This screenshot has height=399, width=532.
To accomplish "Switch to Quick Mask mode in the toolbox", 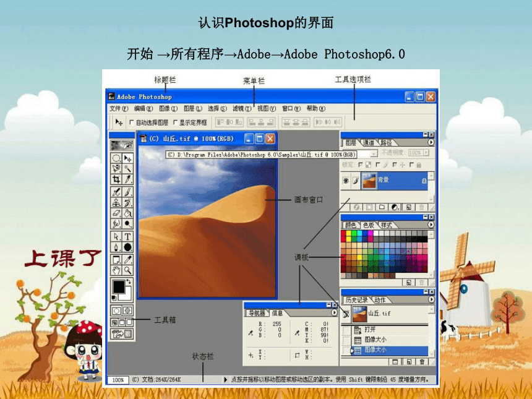I will tap(127, 311).
